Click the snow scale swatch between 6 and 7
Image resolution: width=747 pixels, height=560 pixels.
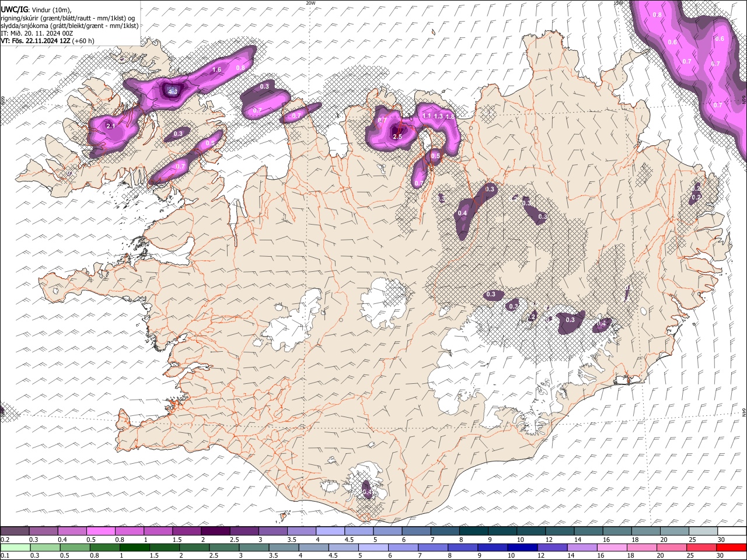[416, 531]
